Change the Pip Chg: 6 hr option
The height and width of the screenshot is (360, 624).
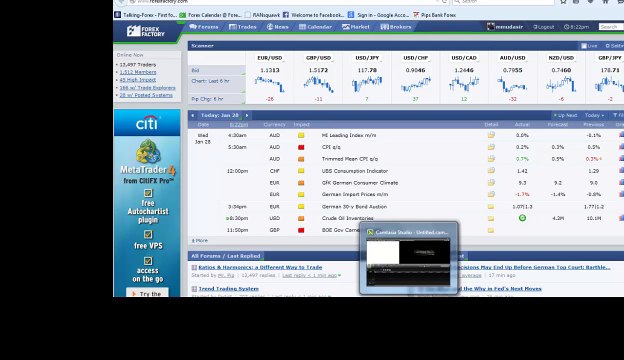point(216,99)
